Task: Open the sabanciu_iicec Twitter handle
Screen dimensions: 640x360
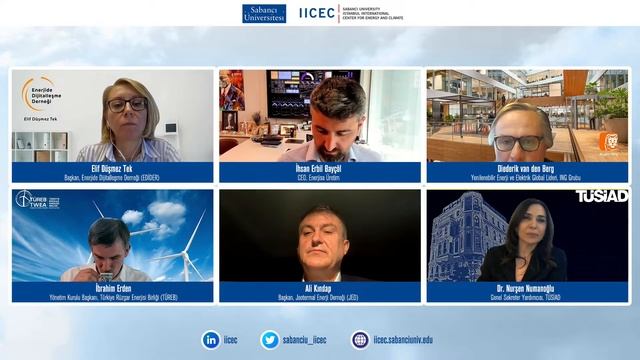Action: 304,340
